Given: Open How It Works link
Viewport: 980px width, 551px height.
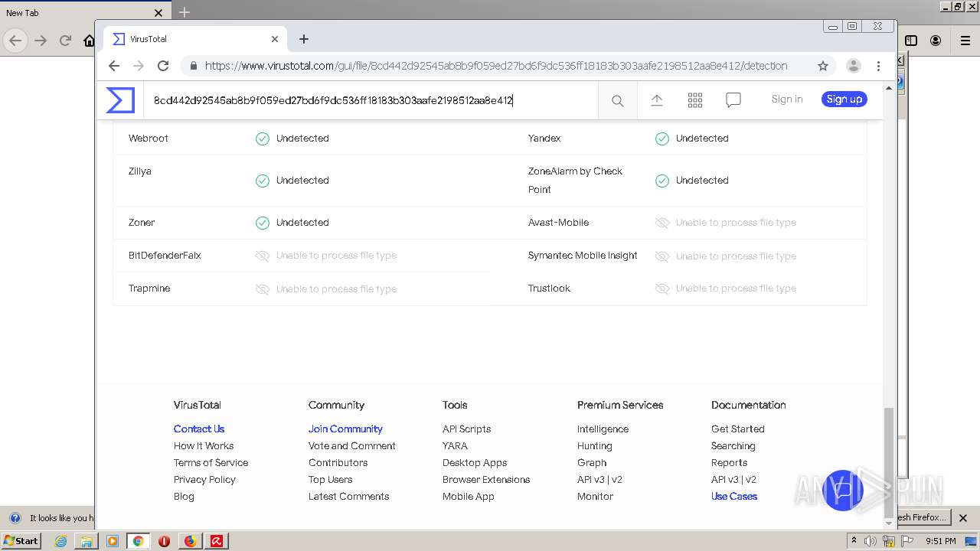Looking at the screenshot, I should [204, 446].
